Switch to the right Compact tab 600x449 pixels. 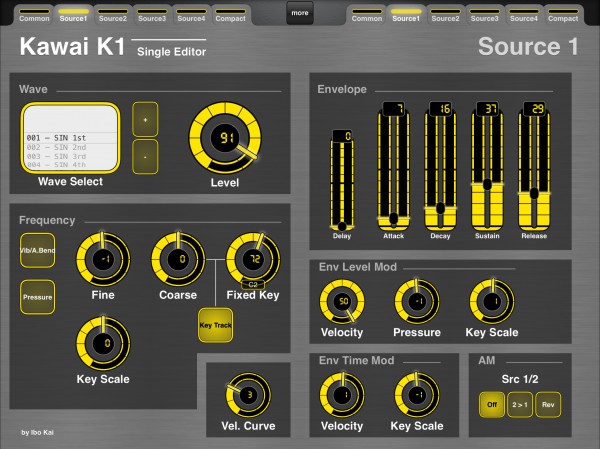[563, 15]
